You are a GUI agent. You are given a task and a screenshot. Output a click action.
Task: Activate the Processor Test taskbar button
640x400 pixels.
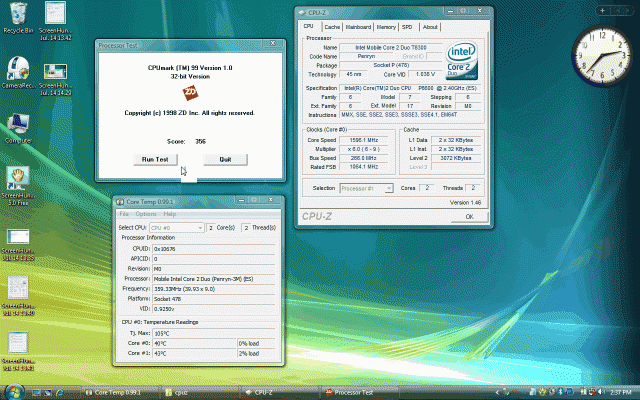[x=359, y=393]
